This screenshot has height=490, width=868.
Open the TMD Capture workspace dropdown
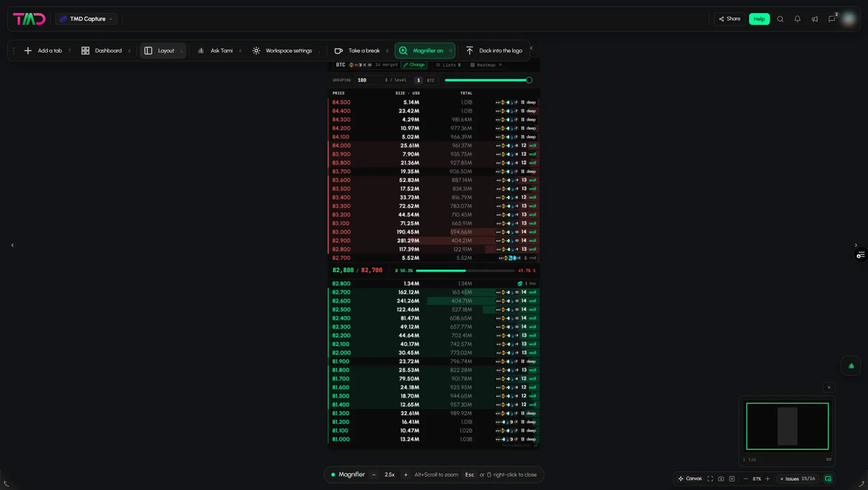click(87, 19)
